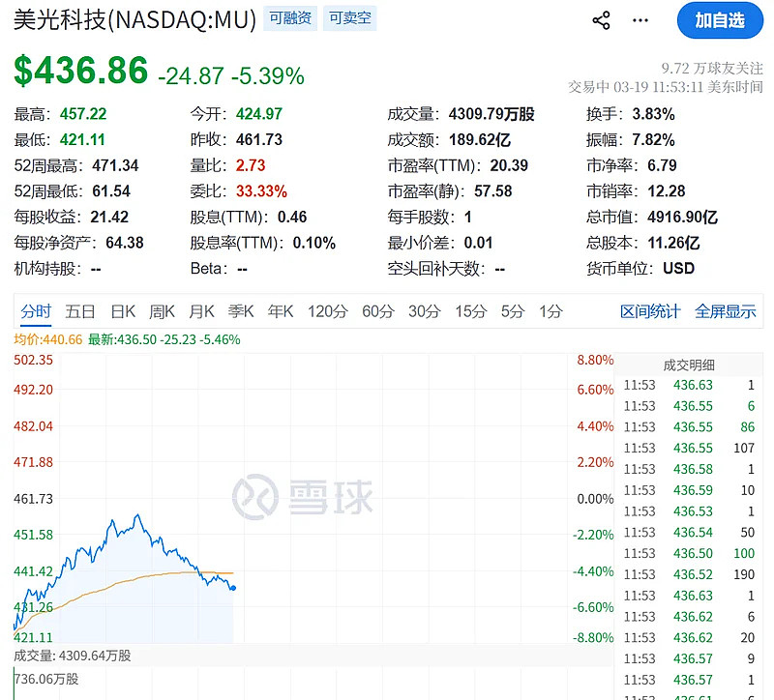Click the price change -24.87 -5.39%

point(231,76)
